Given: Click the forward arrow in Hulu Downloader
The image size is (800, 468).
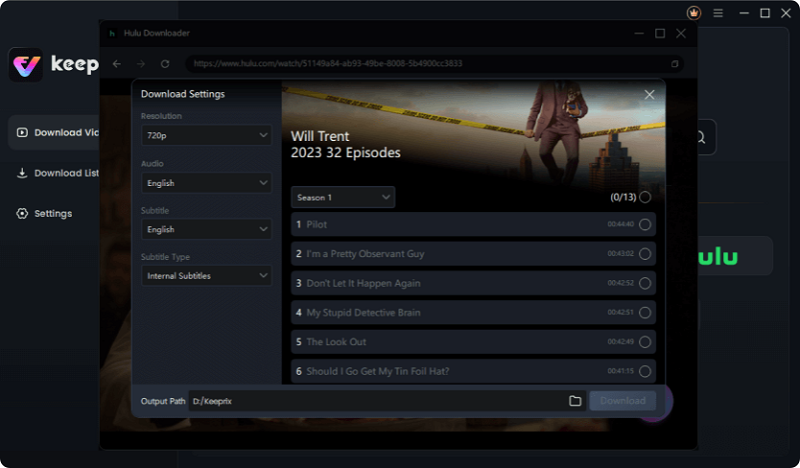Looking at the screenshot, I should (x=141, y=64).
